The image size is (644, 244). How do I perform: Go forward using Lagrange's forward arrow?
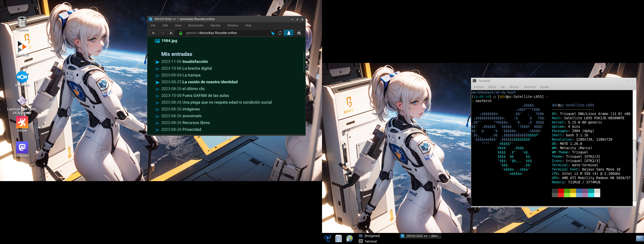(163, 33)
